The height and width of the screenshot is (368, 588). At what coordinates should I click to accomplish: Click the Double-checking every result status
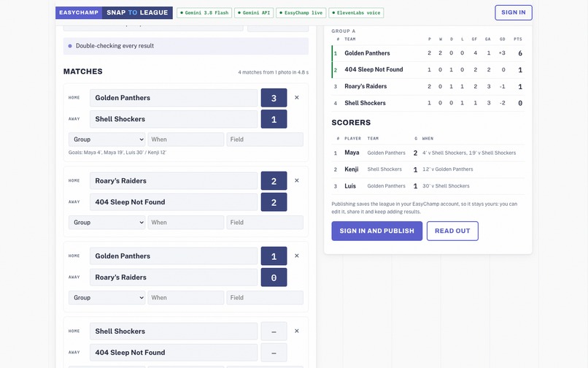click(x=185, y=46)
